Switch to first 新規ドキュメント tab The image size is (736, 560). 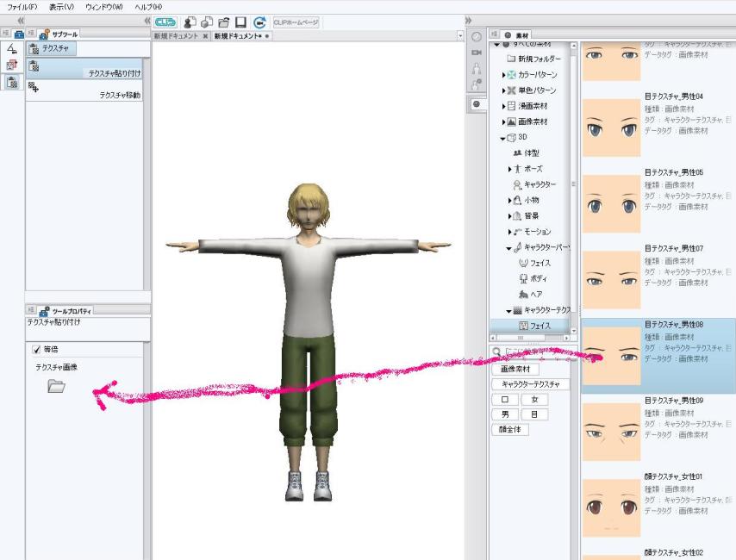click(x=176, y=36)
